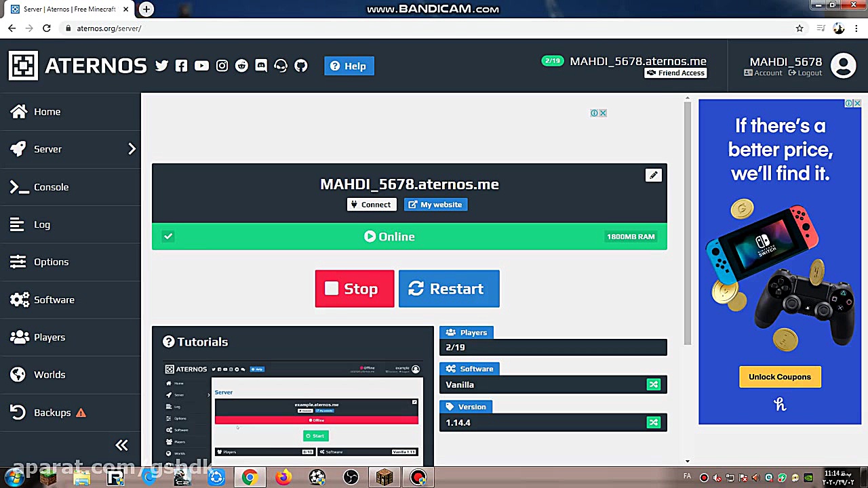Change software using the green shuffle icon
This screenshot has height=488, width=868.
653,385
